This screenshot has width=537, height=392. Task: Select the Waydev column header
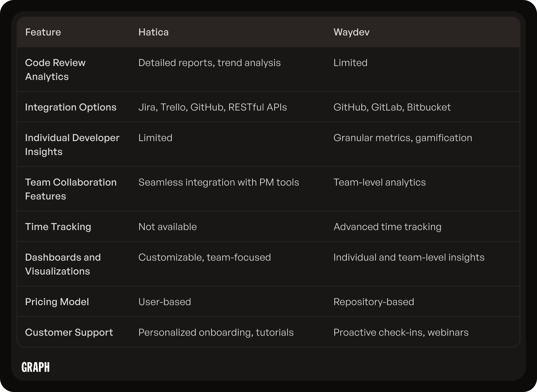[x=351, y=32]
